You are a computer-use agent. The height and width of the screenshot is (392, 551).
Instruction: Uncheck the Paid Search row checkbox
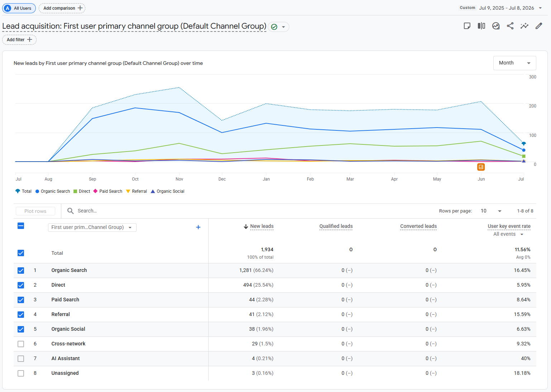pyautogui.click(x=21, y=300)
